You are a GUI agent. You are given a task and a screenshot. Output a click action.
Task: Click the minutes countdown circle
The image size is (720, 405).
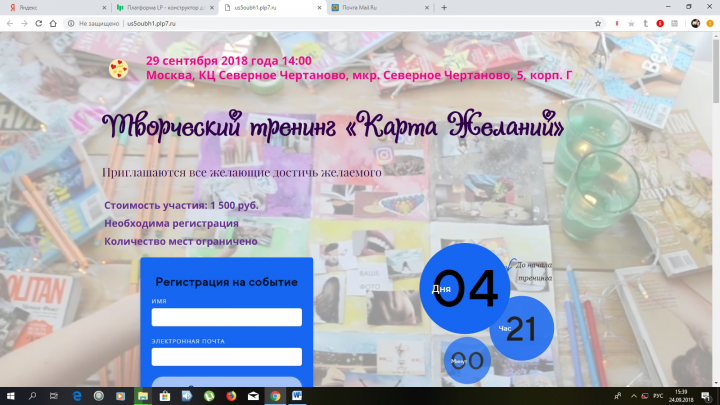click(x=467, y=360)
